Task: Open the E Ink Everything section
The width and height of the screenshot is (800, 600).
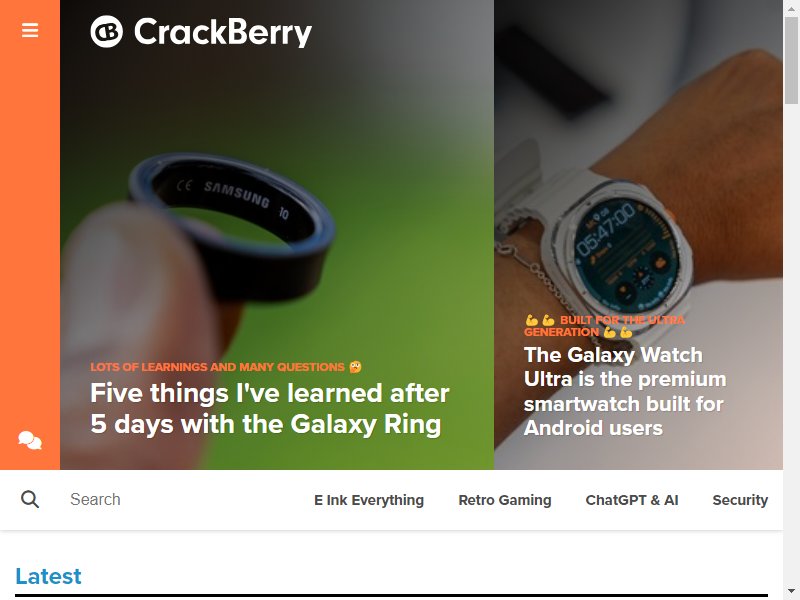Action: click(369, 500)
